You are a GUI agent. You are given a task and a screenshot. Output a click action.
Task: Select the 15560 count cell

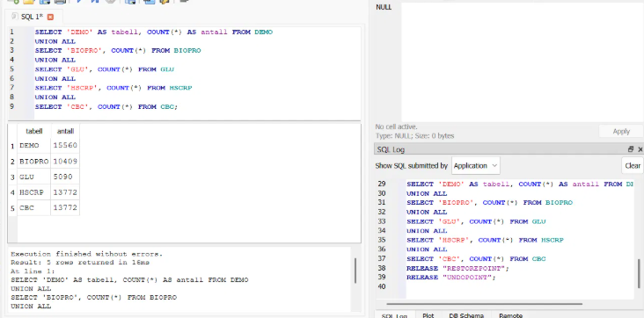(x=65, y=145)
